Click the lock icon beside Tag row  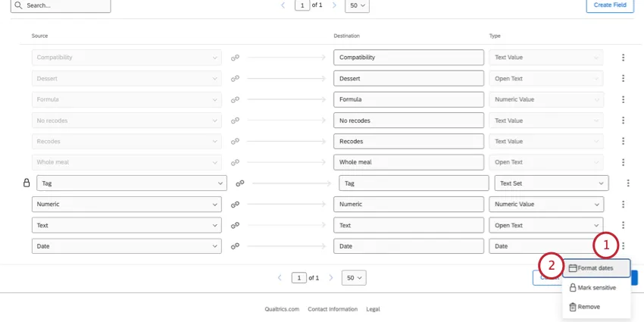(x=27, y=183)
